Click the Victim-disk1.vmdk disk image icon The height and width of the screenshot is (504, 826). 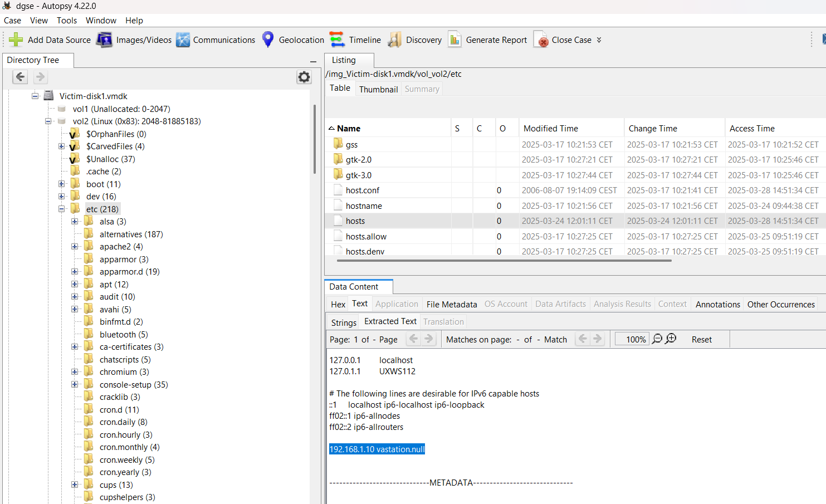(49, 96)
